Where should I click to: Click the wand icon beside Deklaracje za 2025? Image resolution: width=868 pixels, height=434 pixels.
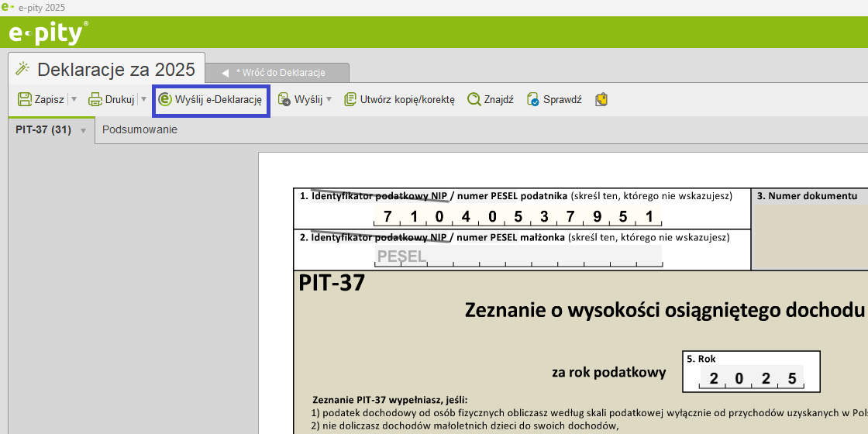click(23, 69)
